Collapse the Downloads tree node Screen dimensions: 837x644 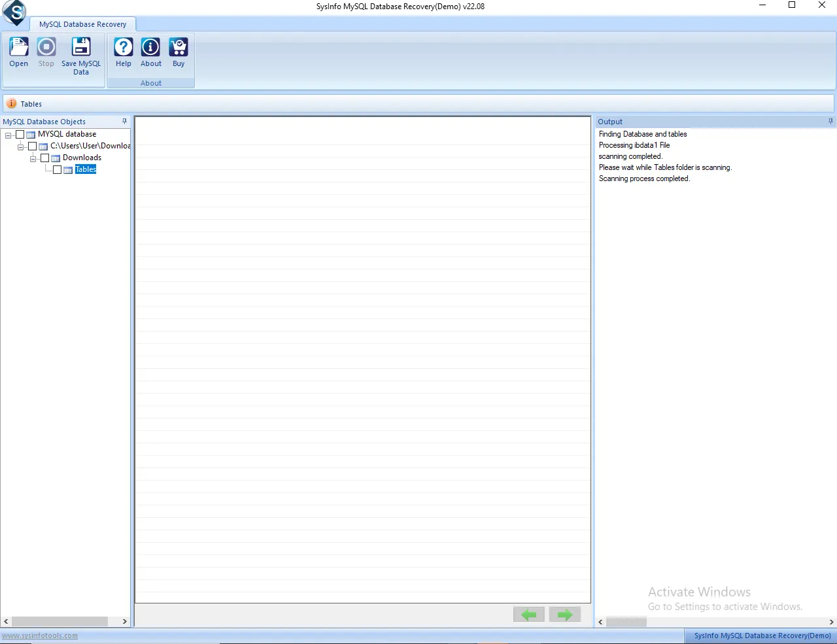click(33, 159)
